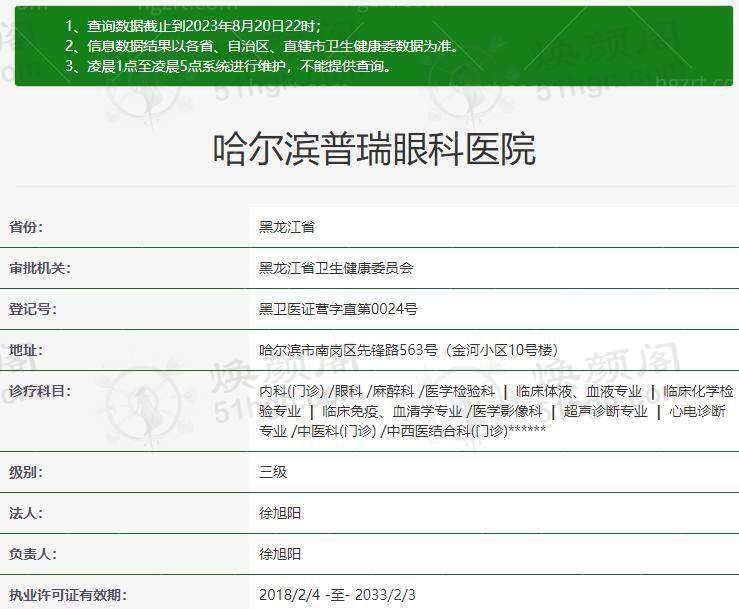Click the 省份 label
The height and width of the screenshot is (609, 739).
click(x=26, y=227)
